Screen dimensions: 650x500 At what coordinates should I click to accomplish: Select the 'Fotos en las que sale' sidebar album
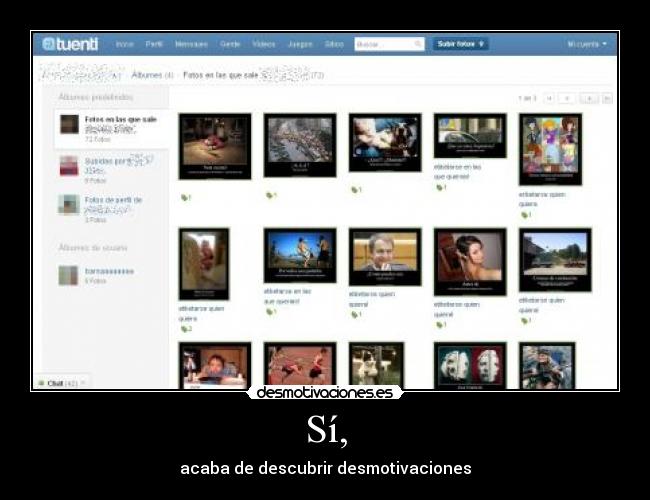(x=112, y=129)
